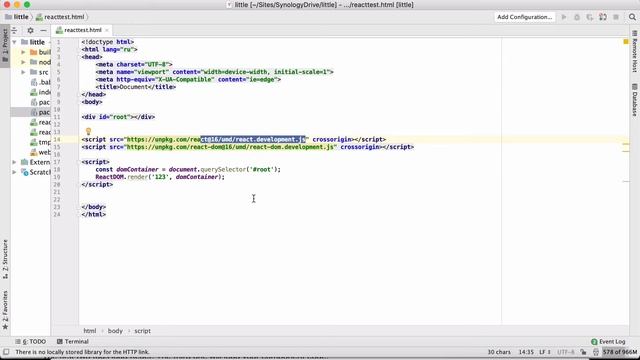Click html in editor breadcrumbs

[x=90, y=331]
